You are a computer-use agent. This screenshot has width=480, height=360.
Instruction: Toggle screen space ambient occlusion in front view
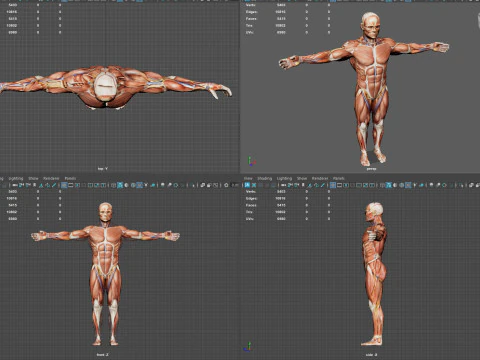coord(162,185)
